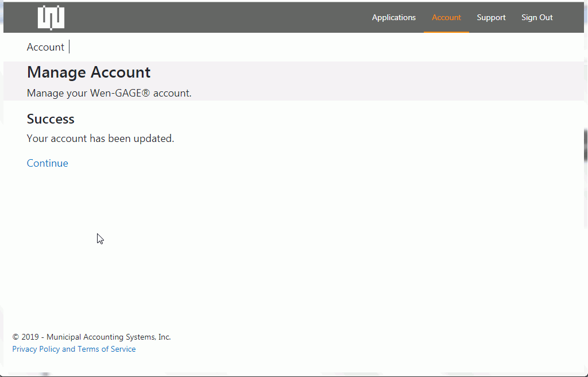This screenshot has width=588, height=377.
Task: Open the Applications menu item
Action: 393,17
